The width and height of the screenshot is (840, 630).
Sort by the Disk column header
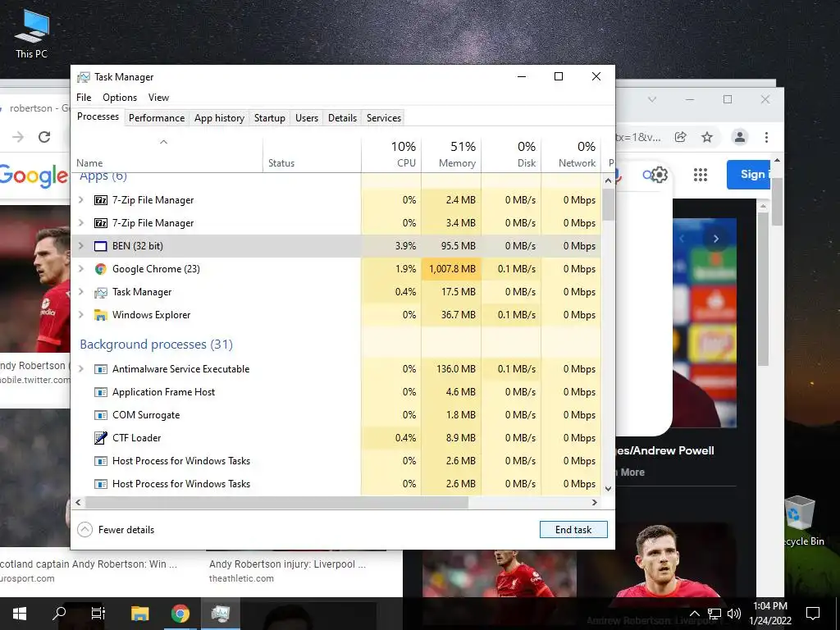[x=512, y=154]
